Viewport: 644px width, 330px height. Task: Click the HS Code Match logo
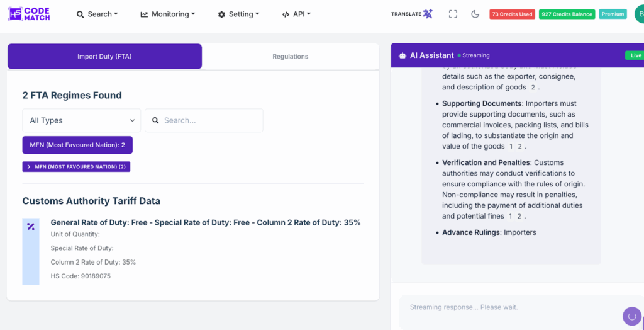coord(29,14)
